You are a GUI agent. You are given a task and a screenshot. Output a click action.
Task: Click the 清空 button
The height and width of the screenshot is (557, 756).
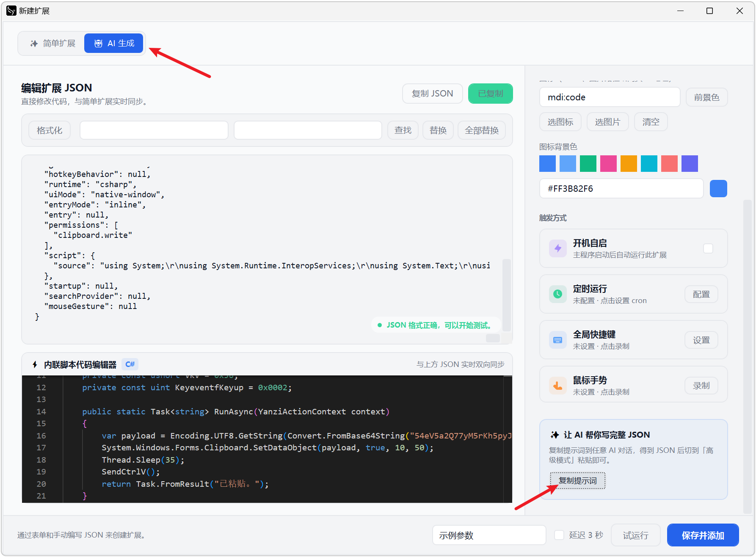pos(651,122)
